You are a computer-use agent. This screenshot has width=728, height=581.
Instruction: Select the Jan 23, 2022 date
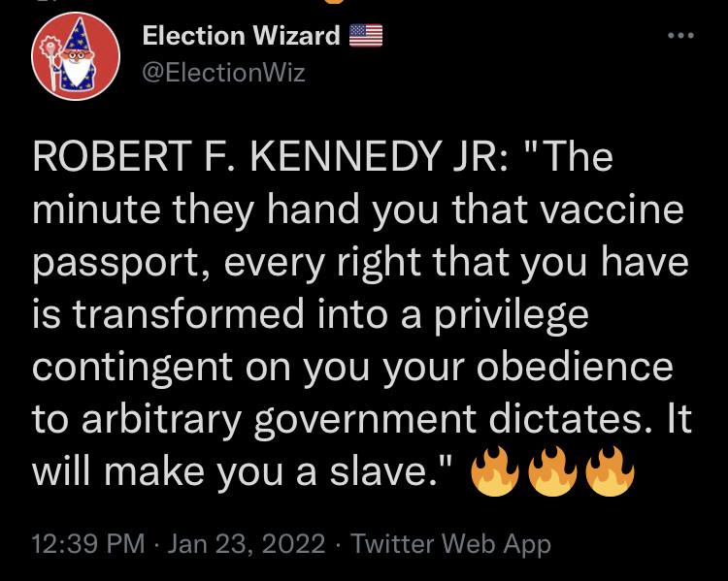point(247,544)
